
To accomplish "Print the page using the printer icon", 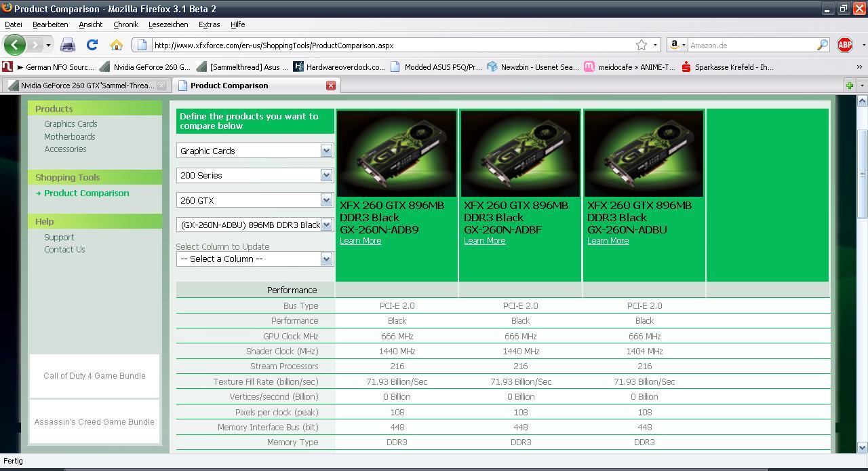I will point(68,45).
